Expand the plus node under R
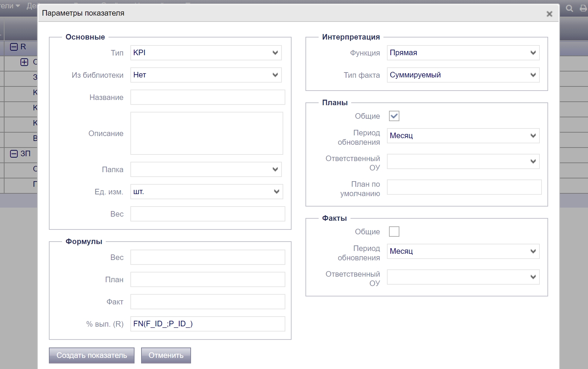The height and width of the screenshot is (369, 588). coord(24,62)
